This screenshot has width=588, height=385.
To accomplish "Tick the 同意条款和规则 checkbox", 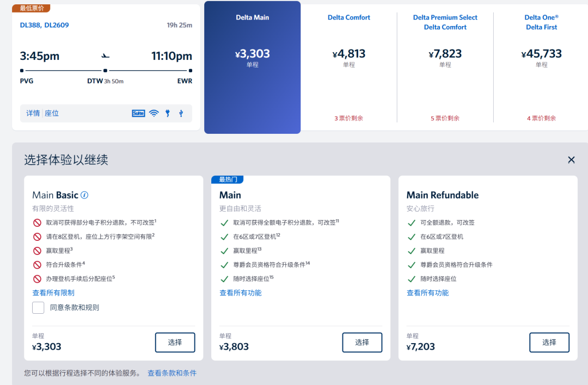I will [x=38, y=307].
